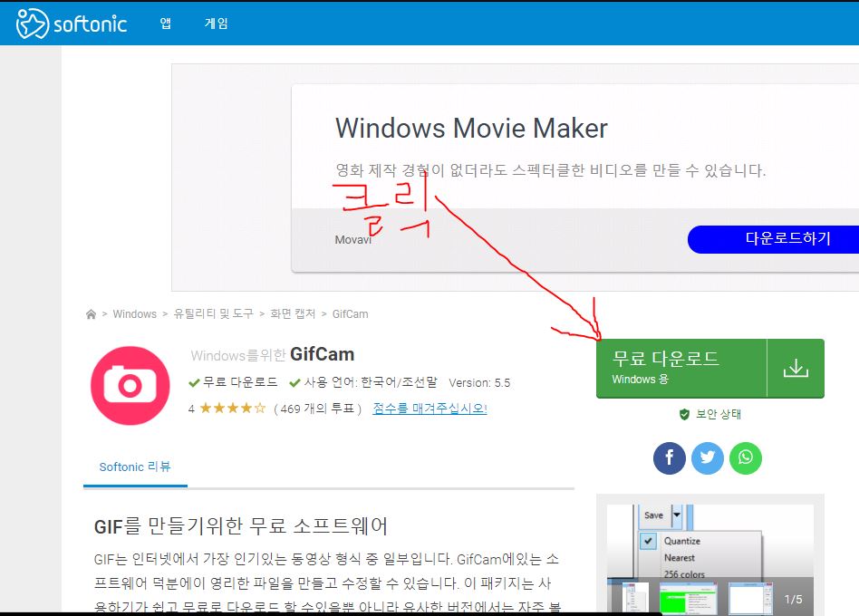Viewport: 859px width, 616px height.
Task: Select the white third gallery thumbnail
Action: (750, 598)
